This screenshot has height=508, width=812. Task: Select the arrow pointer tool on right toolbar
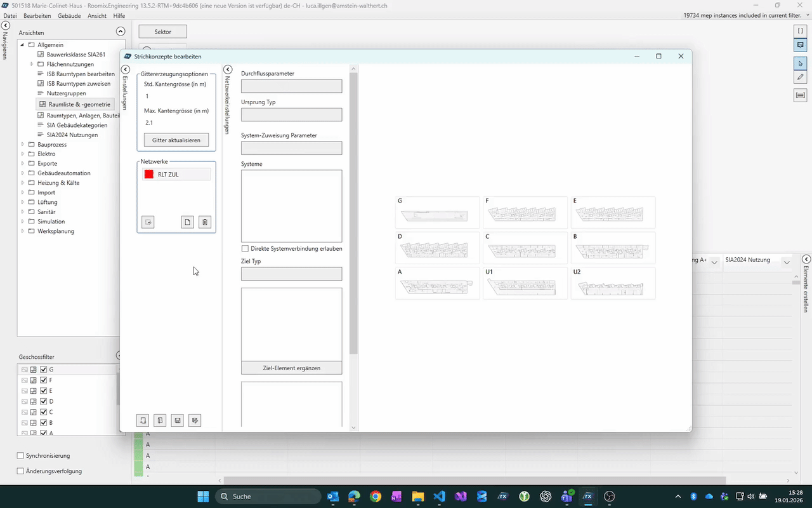tap(800, 63)
